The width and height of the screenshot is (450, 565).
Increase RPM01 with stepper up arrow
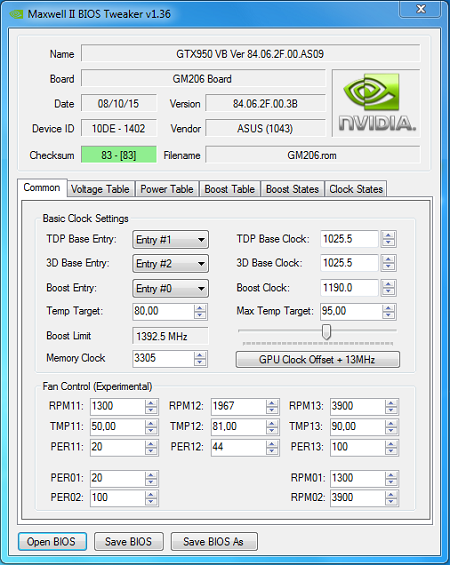tap(391, 475)
